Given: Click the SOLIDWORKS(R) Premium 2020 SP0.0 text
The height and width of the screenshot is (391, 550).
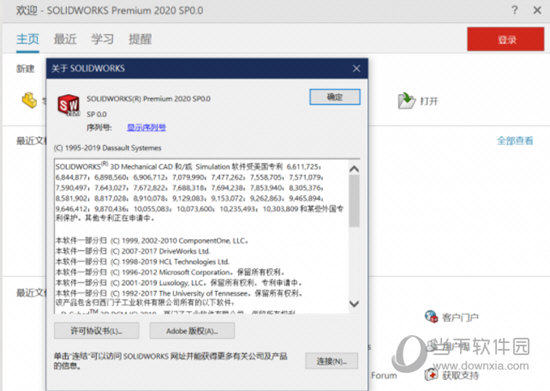Looking at the screenshot, I should click(x=148, y=99).
